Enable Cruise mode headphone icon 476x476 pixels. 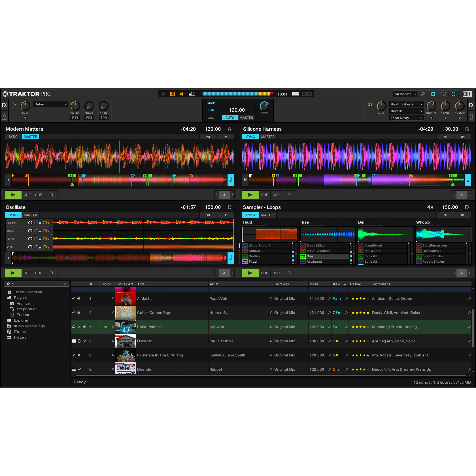point(443,94)
